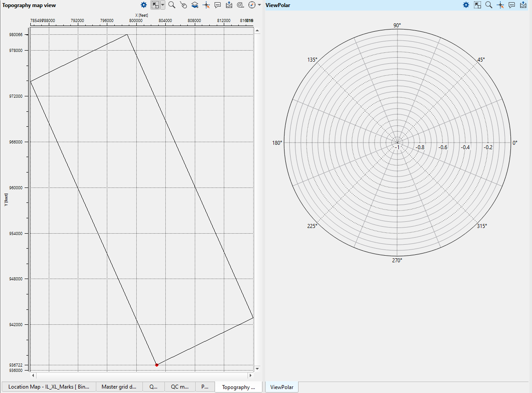Open Topography map view settings gear
The height and width of the screenshot is (393, 532).
[x=144, y=5]
